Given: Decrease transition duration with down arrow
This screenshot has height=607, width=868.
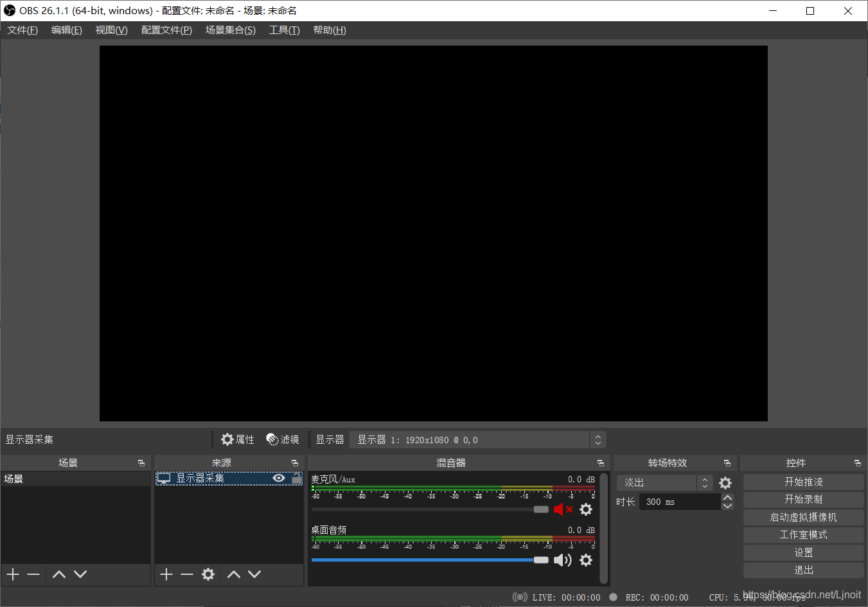Looking at the screenshot, I should click(727, 506).
